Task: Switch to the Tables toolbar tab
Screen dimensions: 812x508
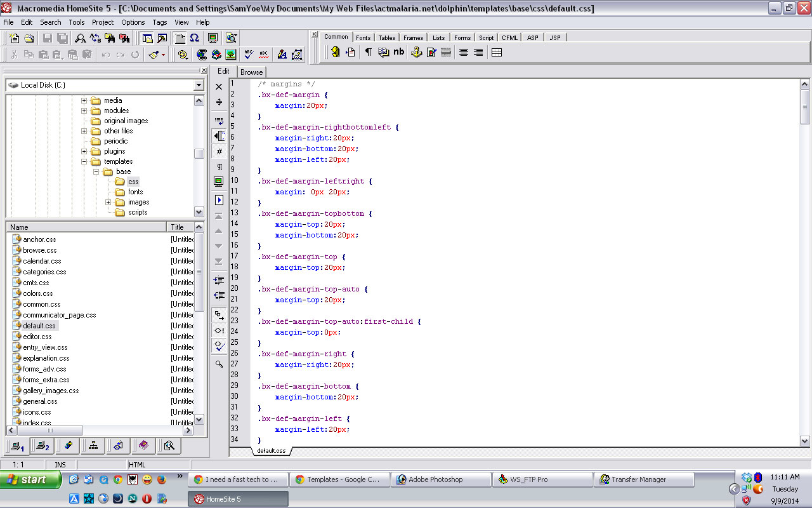Action: click(387, 37)
